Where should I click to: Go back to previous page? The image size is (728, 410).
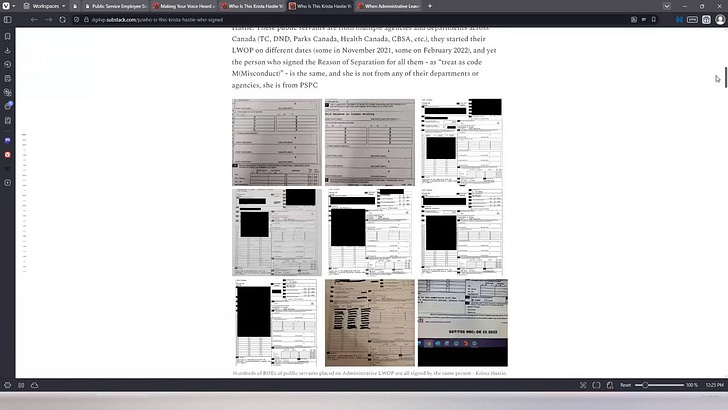(34, 20)
